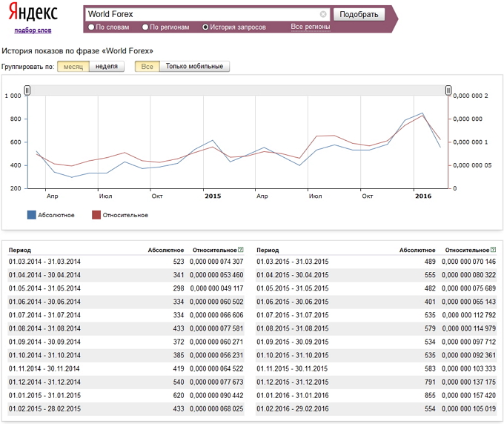Select the period 01.06.2015 - 30.06.2015
Viewport: 504px width, 424px height.
point(293,302)
